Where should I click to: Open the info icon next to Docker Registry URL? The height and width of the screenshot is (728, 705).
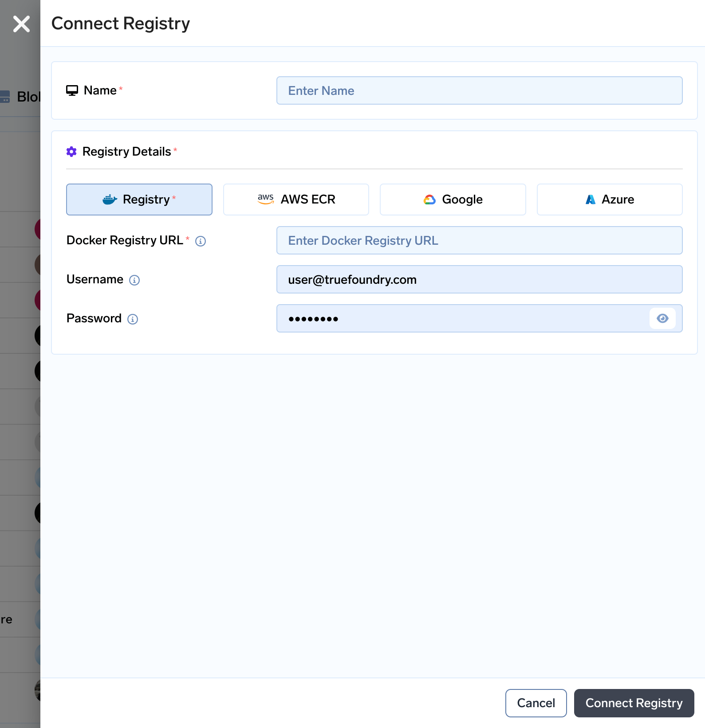coord(201,241)
